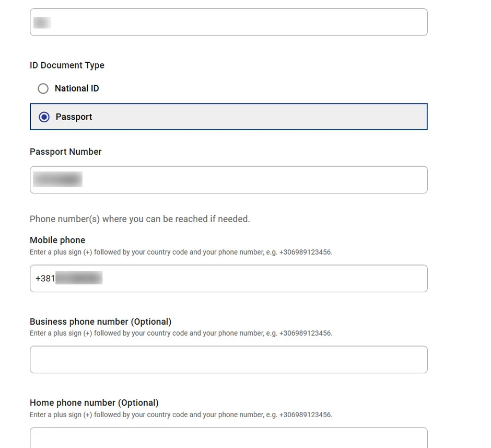Focus the Business phone number field

[228, 360]
